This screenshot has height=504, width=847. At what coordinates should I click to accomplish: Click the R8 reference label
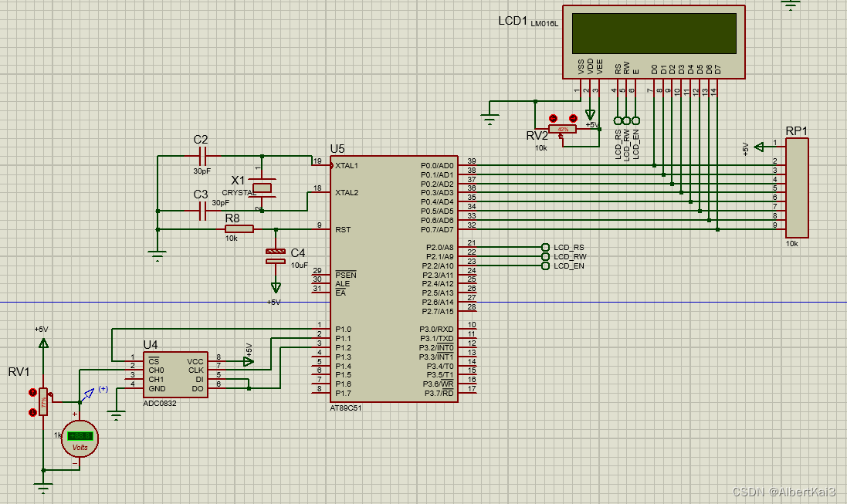coord(232,218)
